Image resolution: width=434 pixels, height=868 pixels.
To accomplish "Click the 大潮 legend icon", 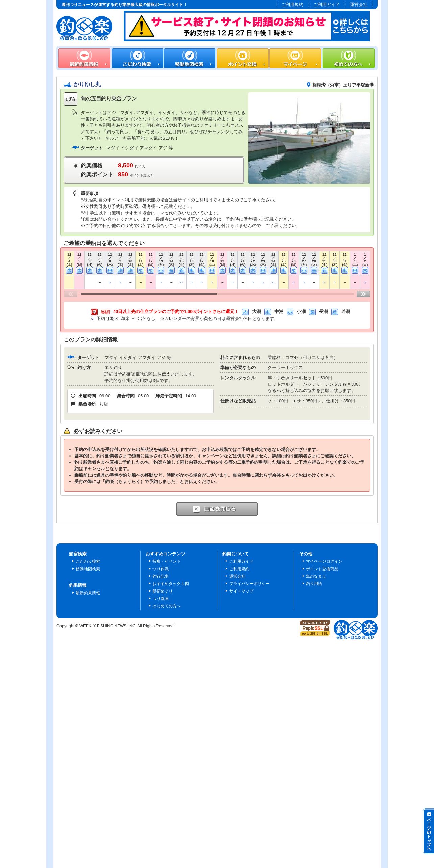I will 245,312.
